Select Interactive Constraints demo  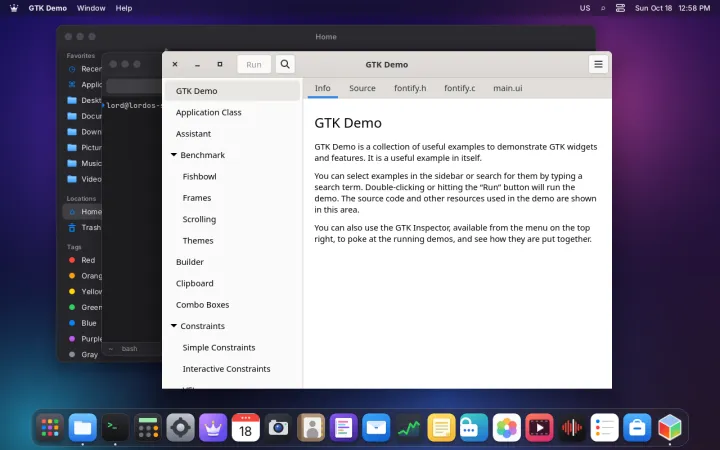pyautogui.click(x=232, y=369)
